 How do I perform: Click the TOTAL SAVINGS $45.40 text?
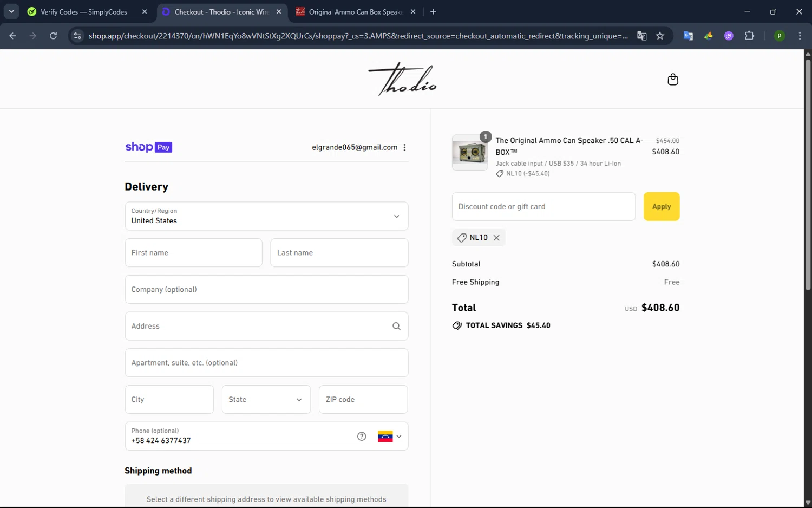[x=508, y=325]
